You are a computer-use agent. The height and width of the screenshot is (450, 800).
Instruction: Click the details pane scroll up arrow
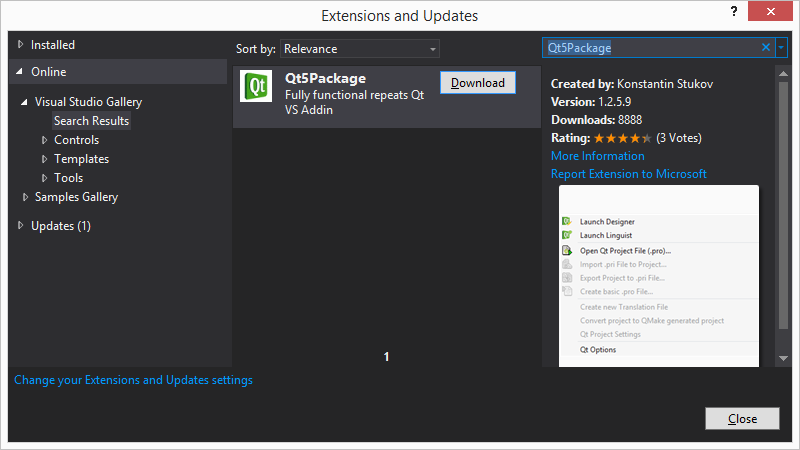point(783,73)
